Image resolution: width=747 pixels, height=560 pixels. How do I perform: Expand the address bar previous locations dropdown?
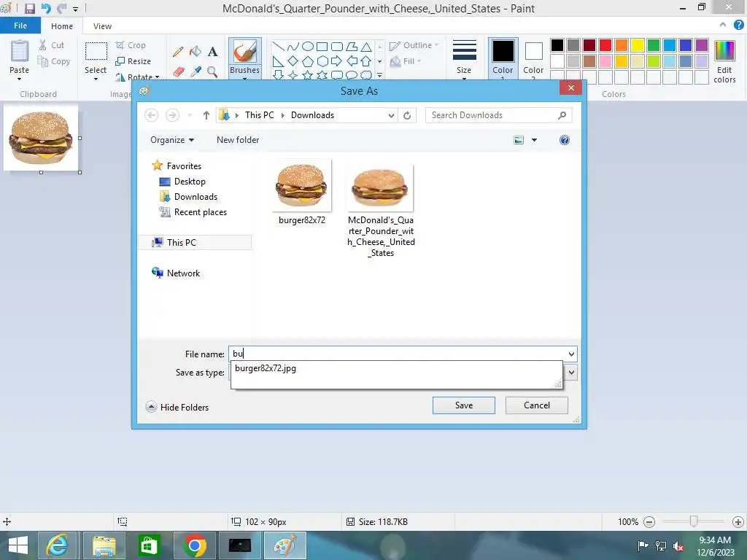391,115
